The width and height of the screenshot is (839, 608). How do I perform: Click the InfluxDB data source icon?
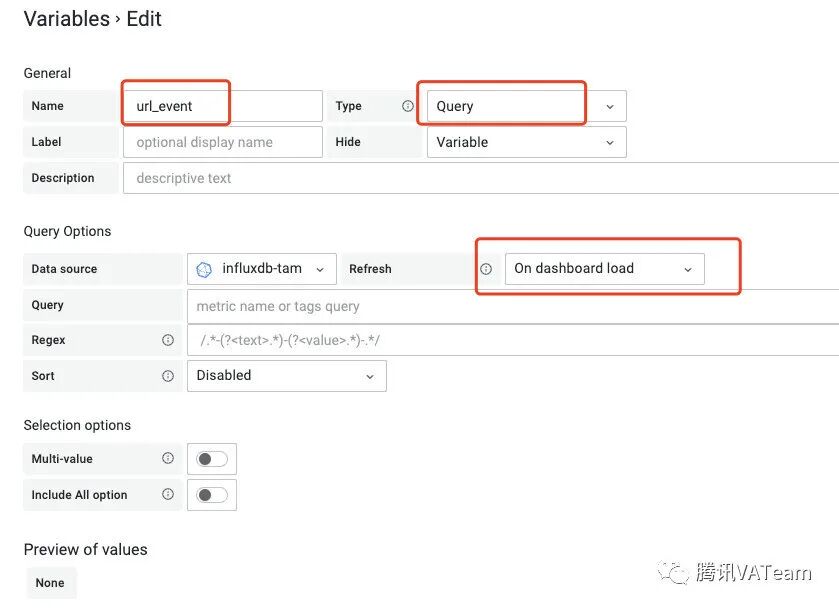click(204, 269)
